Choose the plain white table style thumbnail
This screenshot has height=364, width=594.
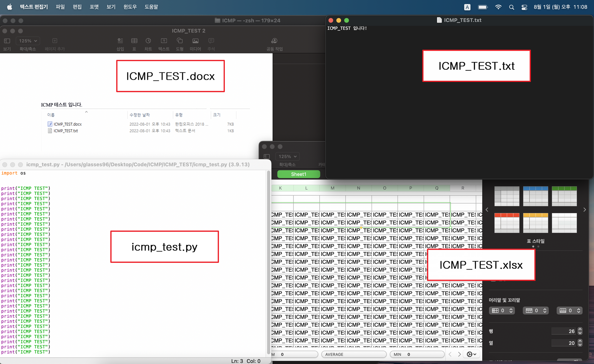564,223
